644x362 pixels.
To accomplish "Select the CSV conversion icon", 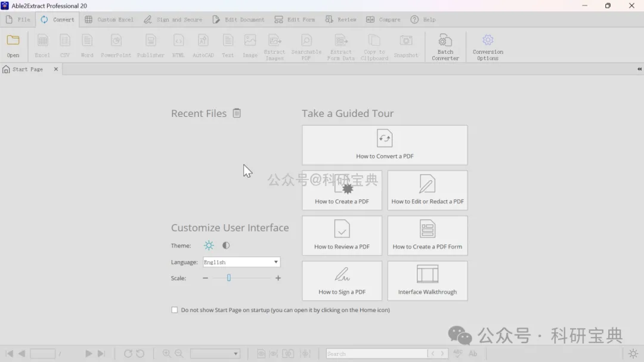I will [65, 45].
